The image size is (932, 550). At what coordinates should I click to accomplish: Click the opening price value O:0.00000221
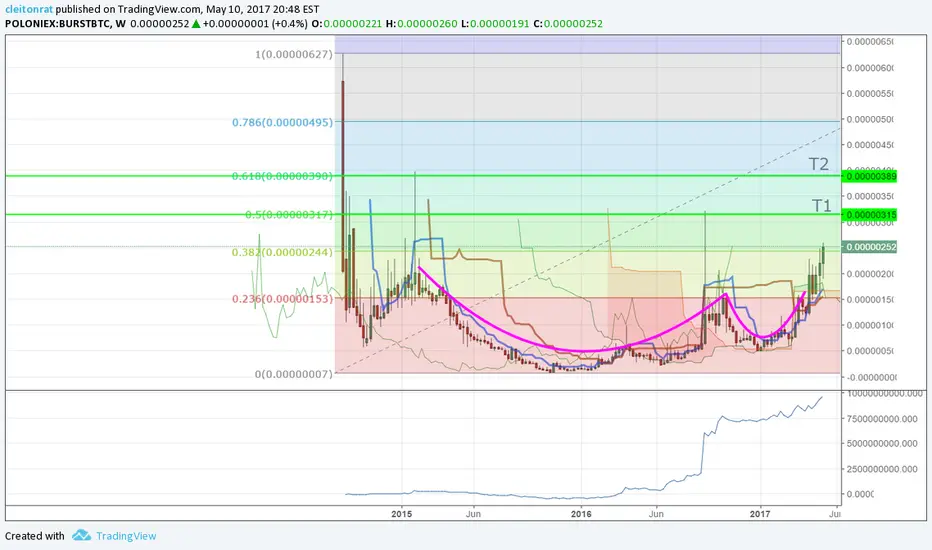[x=347, y=24]
